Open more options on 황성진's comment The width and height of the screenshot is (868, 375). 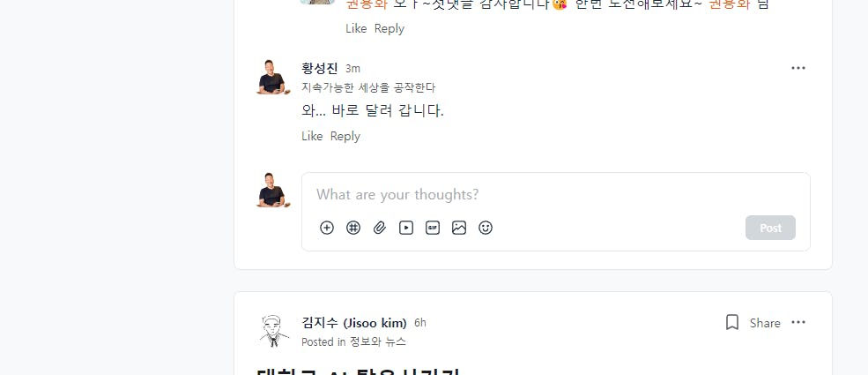click(798, 68)
